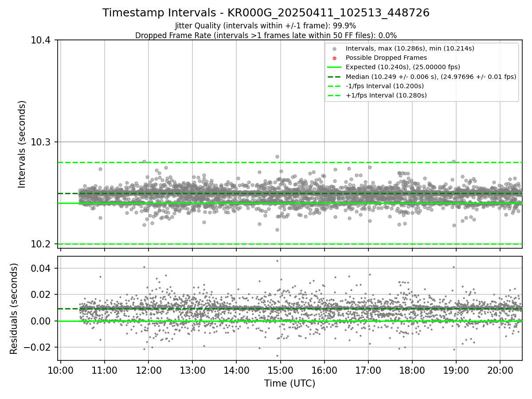Click legend entry '+1/fps Interval (10.280s)'
This screenshot has width=532, height=399.
[x=386, y=95]
